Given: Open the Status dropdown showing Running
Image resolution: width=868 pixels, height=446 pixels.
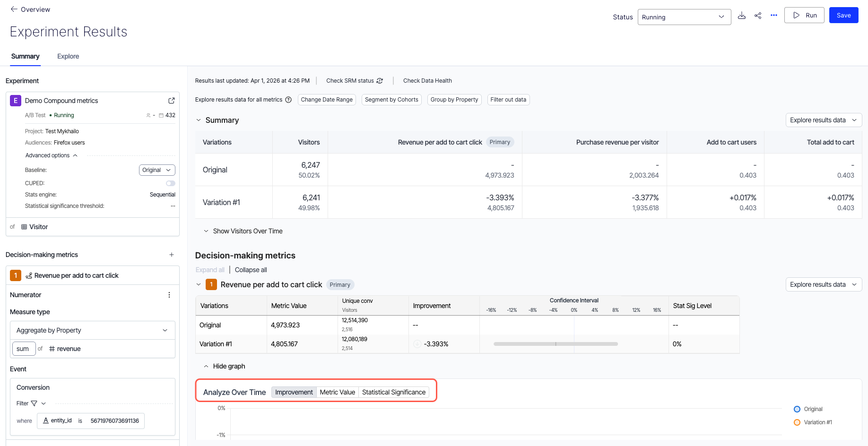Looking at the screenshot, I should click(684, 17).
